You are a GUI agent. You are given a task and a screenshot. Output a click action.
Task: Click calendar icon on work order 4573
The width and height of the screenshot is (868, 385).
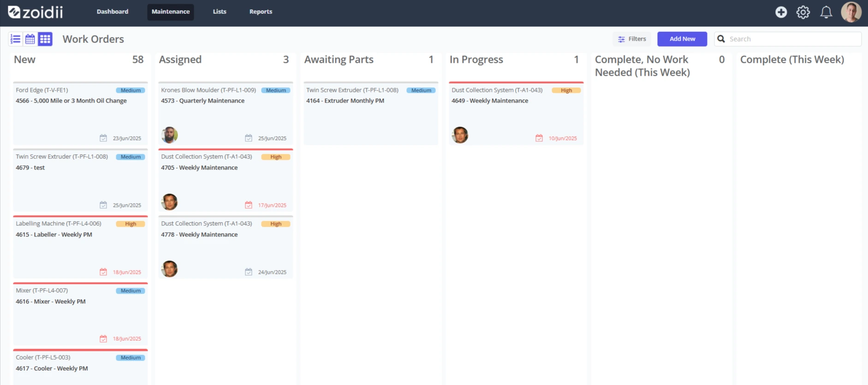(249, 138)
